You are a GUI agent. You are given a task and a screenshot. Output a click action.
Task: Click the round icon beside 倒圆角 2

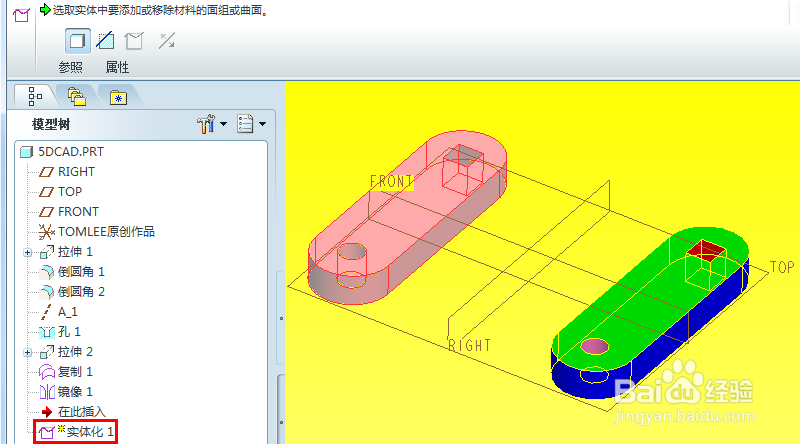pos(47,292)
